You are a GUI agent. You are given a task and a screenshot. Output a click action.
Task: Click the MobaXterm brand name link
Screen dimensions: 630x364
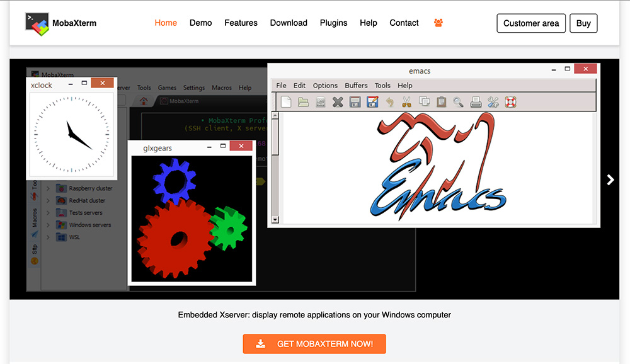[x=74, y=23]
